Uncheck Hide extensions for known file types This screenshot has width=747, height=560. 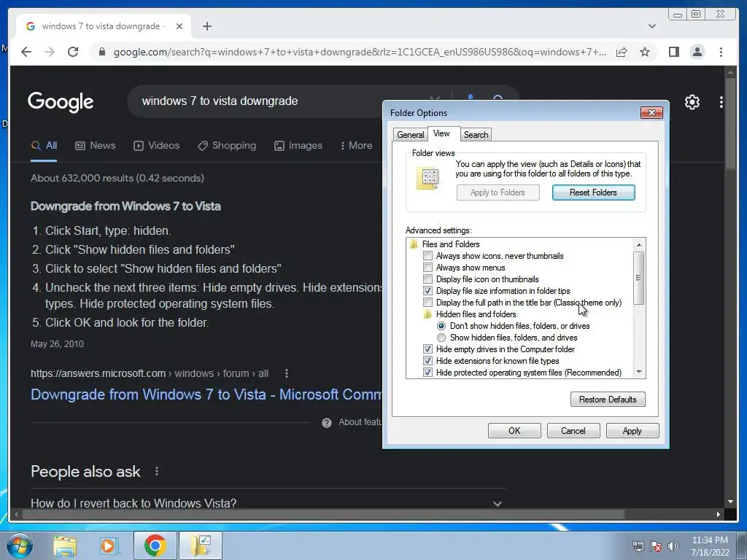[x=427, y=361]
